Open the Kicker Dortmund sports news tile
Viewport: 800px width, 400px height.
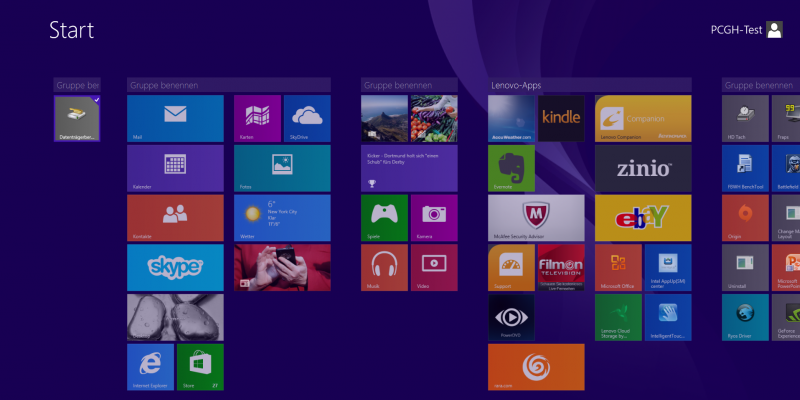pos(409,168)
